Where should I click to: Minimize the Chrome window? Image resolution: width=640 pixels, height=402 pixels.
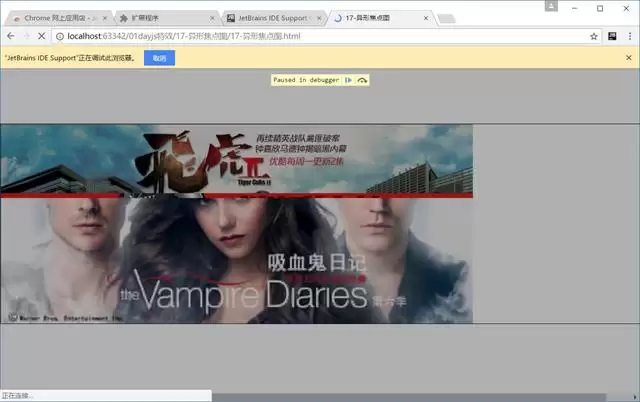pos(574,8)
